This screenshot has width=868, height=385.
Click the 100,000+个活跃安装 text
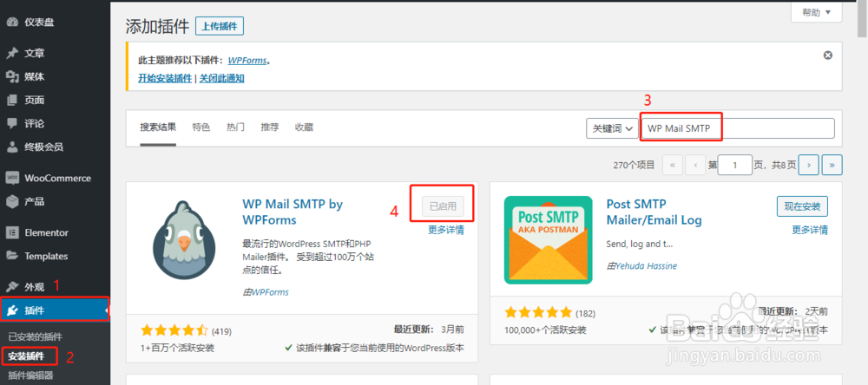coord(545,330)
